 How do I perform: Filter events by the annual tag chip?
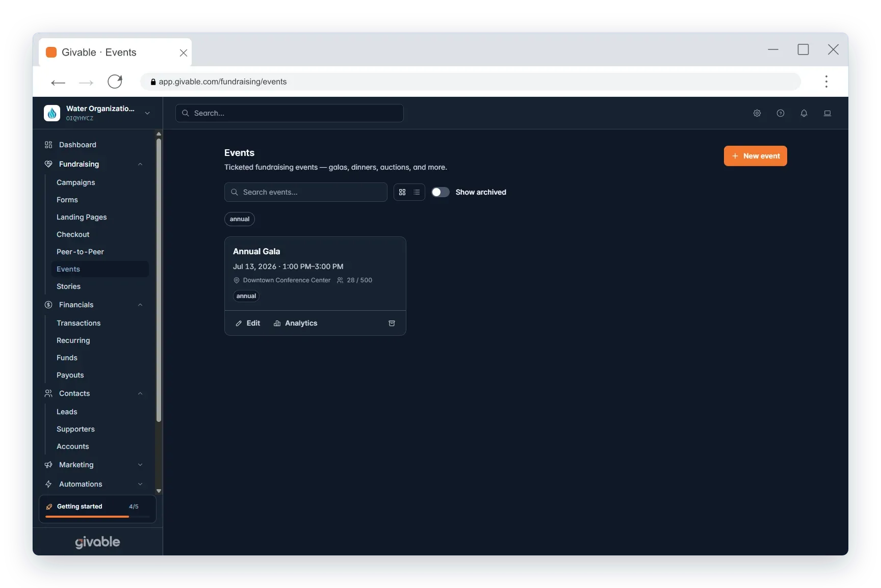240,219
